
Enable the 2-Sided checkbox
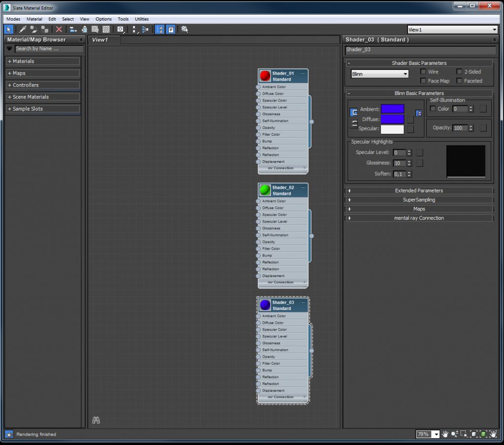[459, 72]
